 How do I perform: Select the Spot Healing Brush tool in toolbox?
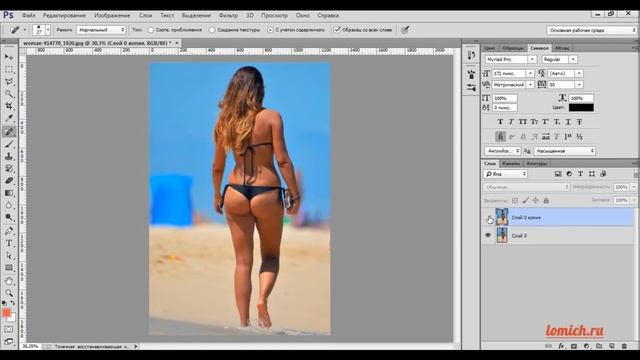tap(9, 131)
